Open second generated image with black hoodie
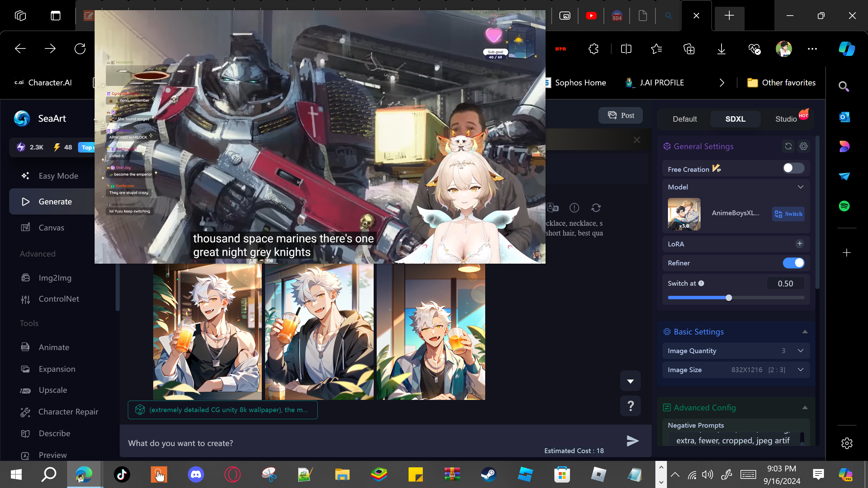The width and height of the screenshot is (868, 488). point(319,332)
